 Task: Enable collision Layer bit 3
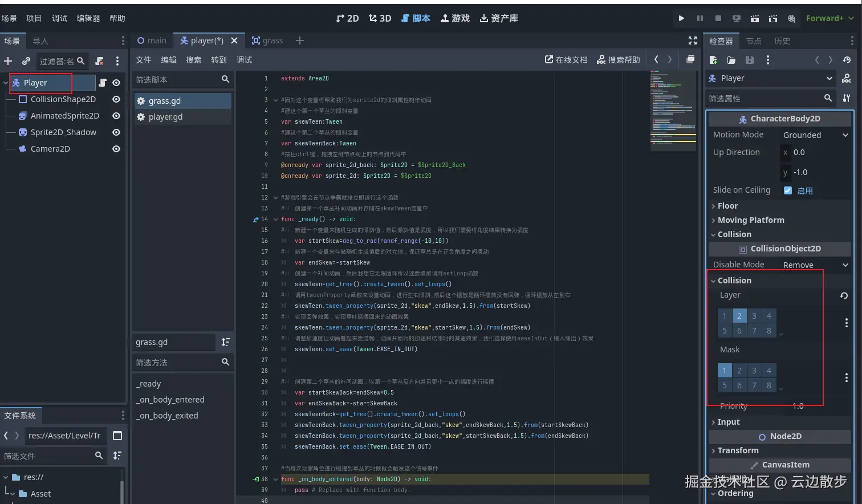(x=754, y=316)
